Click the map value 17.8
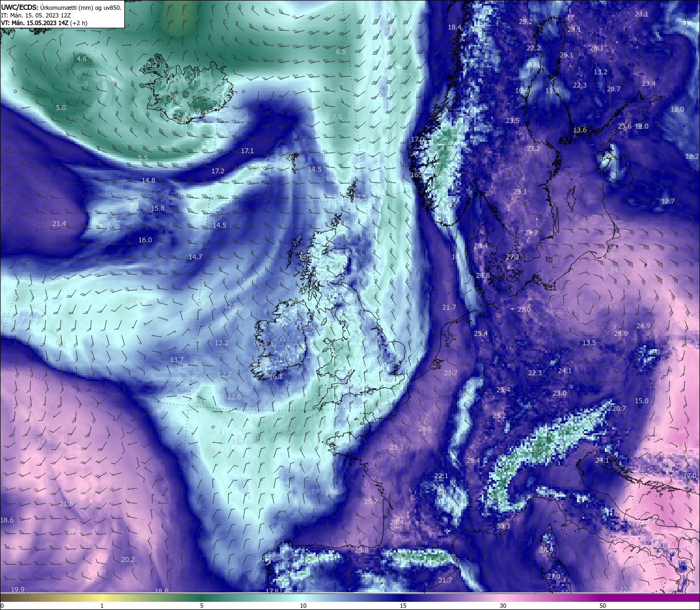 click(x=272, y=591)
